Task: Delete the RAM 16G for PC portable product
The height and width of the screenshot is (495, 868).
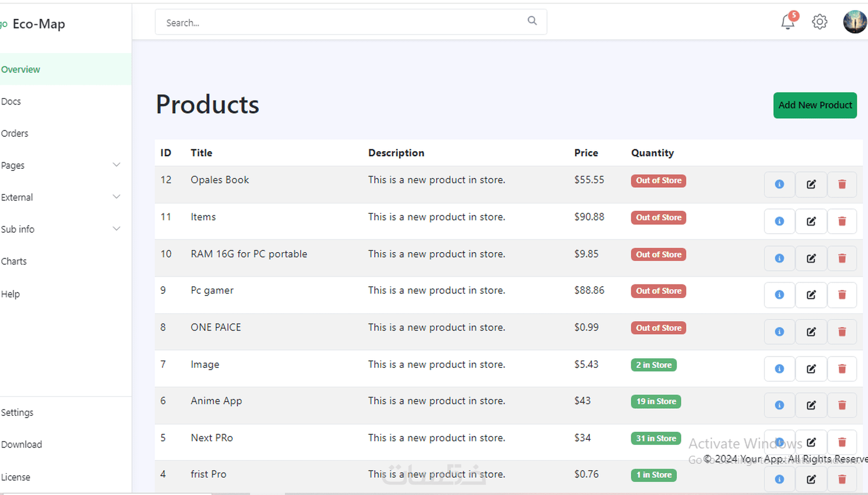Action: click(x=842, y=258)
